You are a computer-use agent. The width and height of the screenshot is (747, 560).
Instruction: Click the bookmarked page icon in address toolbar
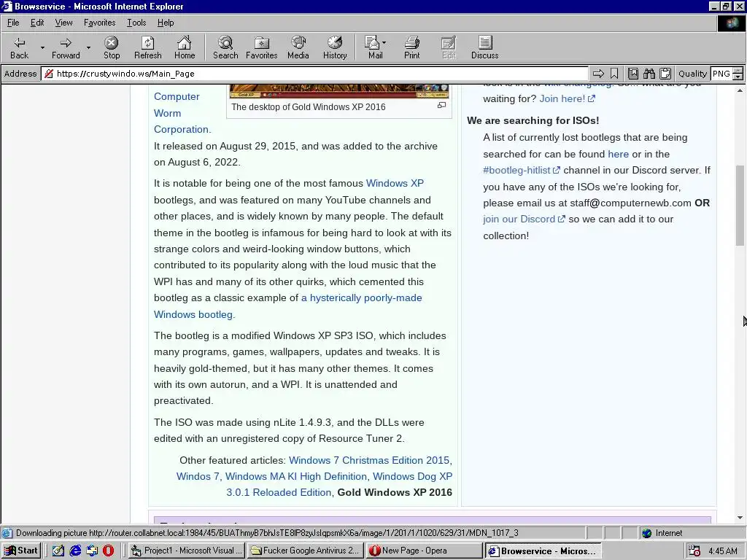tap(632, 74)
